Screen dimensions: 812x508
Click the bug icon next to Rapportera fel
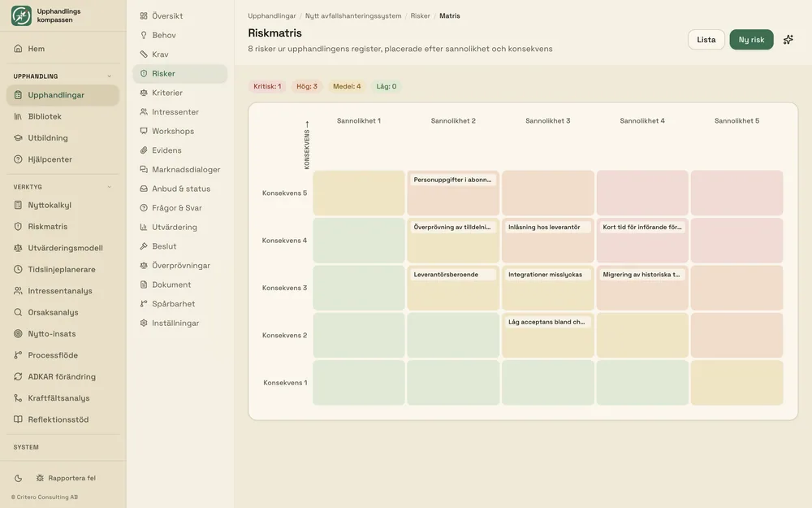click(x=40, y=478)
